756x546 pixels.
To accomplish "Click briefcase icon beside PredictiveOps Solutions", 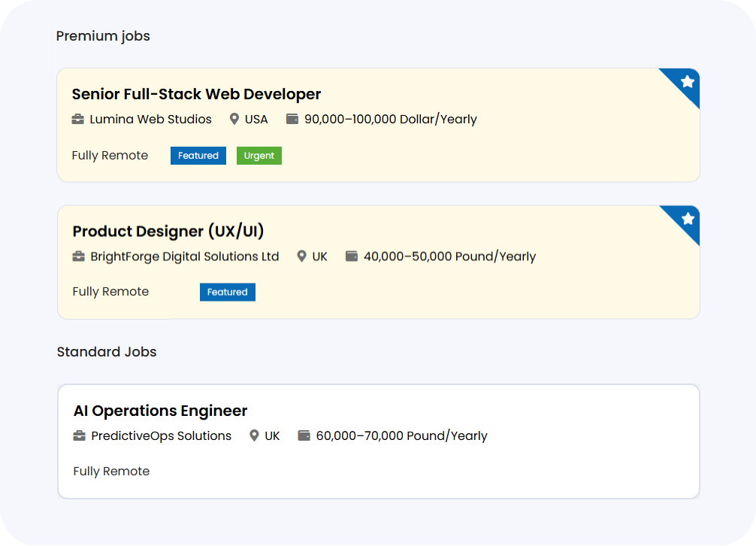I will (x=80, y=436).
